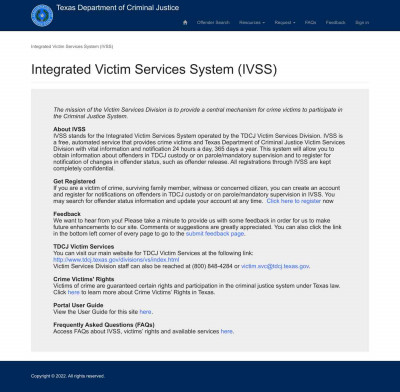Click the 'Get Registered' heading
400x392 pixels.
click(74, 181)
